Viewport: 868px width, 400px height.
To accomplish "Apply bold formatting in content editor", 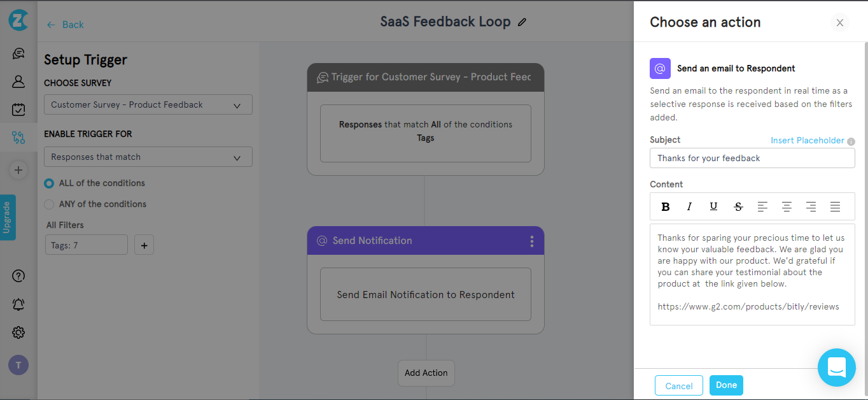I will (x=666, y=206).
